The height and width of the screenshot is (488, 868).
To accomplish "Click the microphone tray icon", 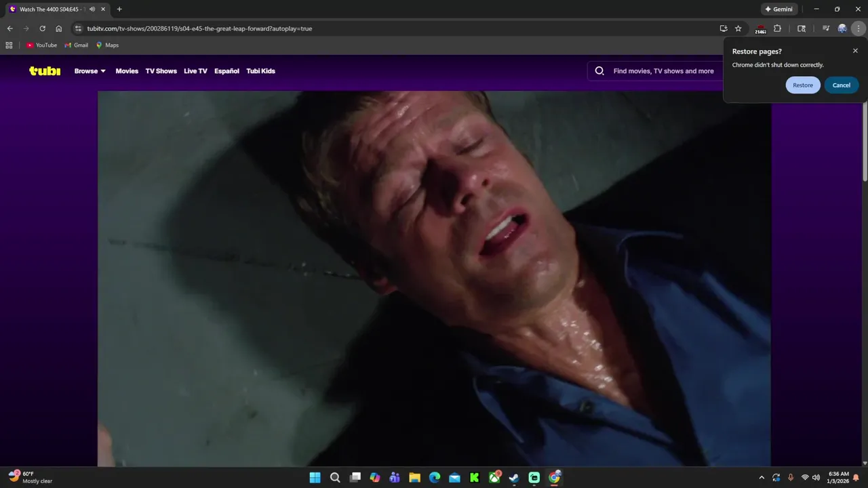I will coord(791,478).
